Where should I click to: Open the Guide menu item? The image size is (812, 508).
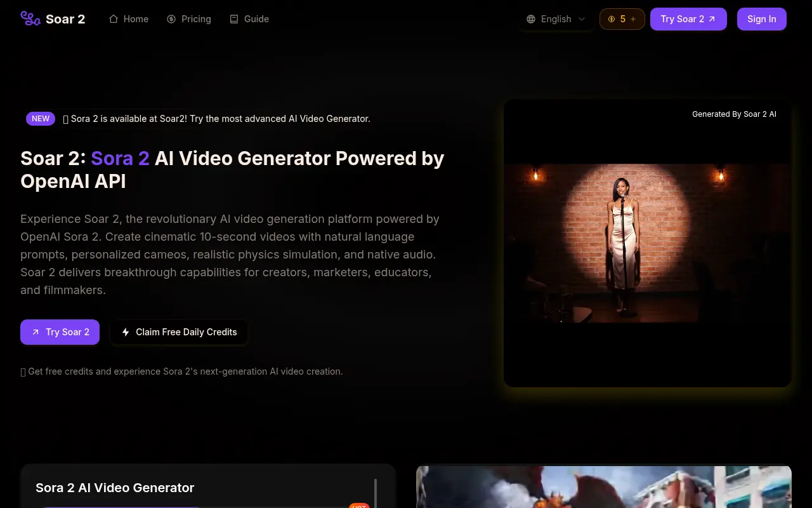(x=258, y=19)
